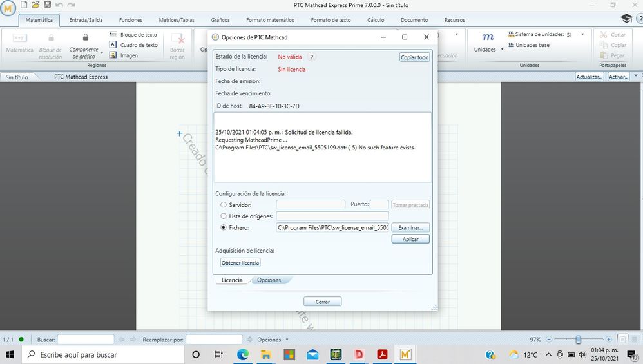Click the open file folder icon

pos(35,5)
